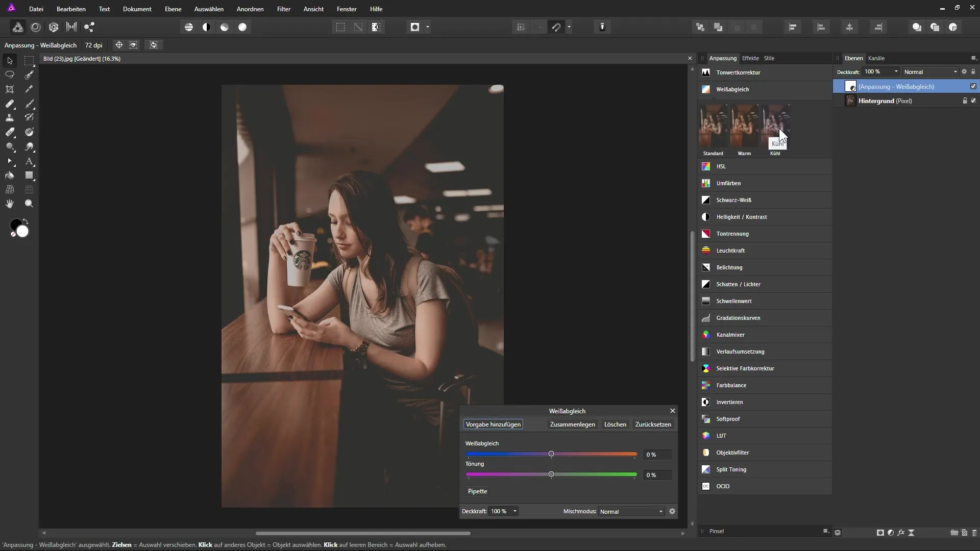Swap foreground and background colors
This screenshot has height=551, width=980.
[26, 221]
